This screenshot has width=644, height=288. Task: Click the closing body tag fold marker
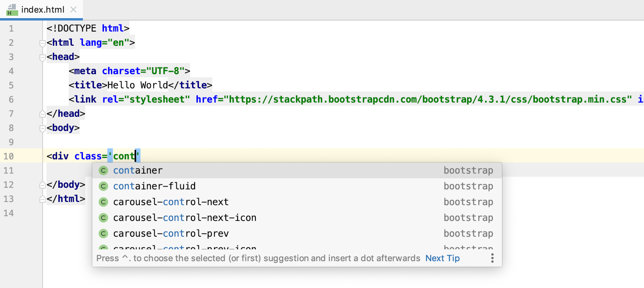click(42, 185)
